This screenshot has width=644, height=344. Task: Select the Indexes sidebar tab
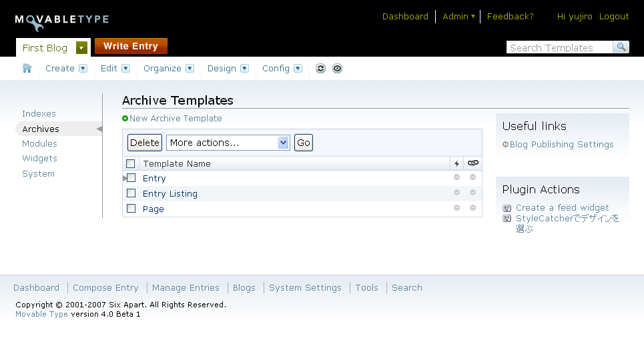click(x=39, y=114)
